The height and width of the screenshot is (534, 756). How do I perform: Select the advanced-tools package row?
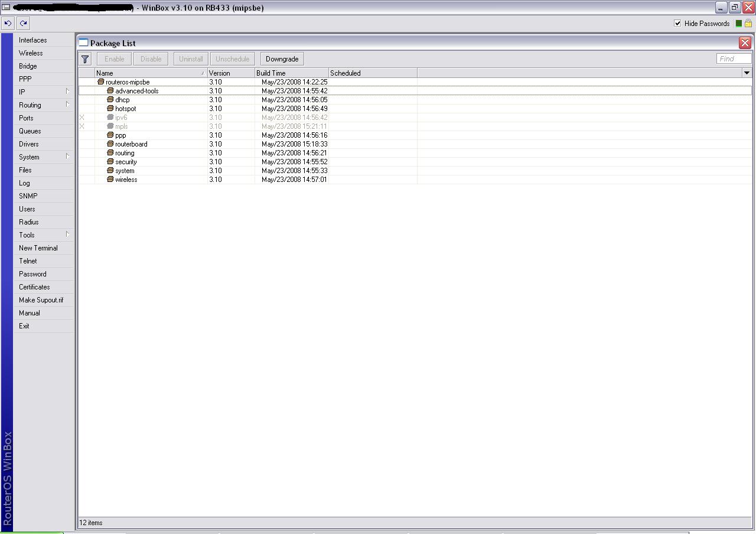[x=415, y=91]
